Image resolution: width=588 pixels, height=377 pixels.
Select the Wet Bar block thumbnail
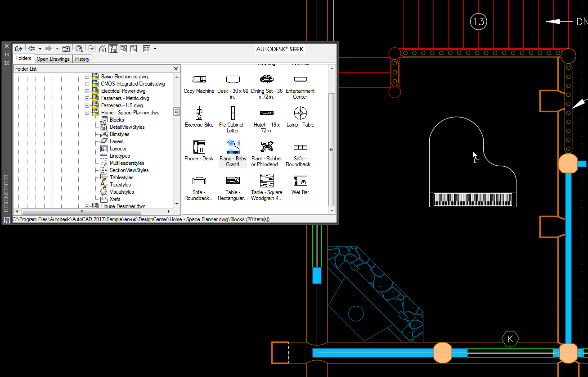pos(300,182)
